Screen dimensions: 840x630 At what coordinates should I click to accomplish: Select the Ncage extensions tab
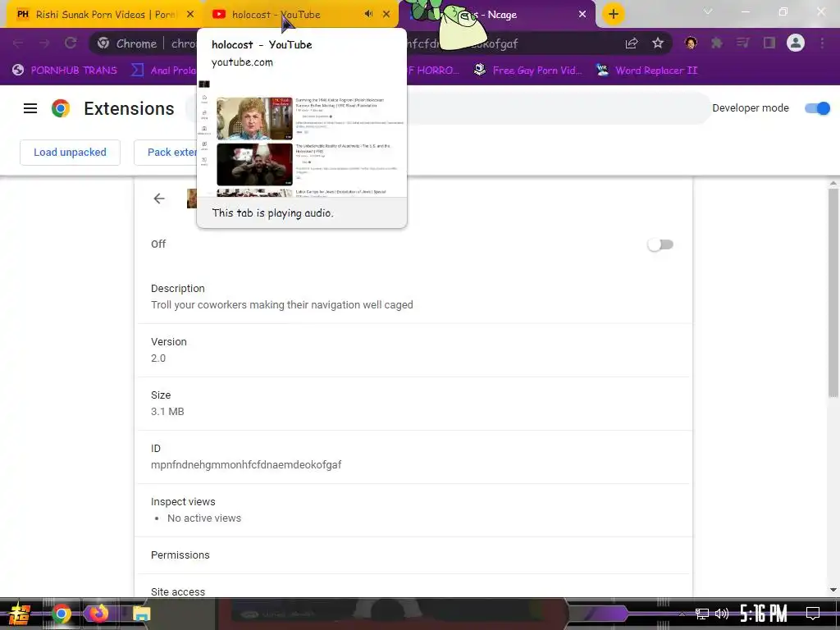click(x=498, y=15)
